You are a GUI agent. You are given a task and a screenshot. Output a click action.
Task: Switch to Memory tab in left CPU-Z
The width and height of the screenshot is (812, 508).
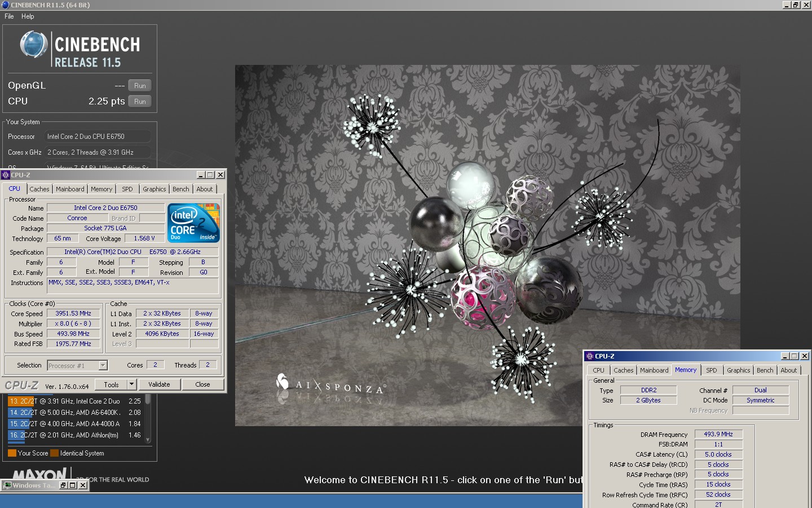coord(101,189)
